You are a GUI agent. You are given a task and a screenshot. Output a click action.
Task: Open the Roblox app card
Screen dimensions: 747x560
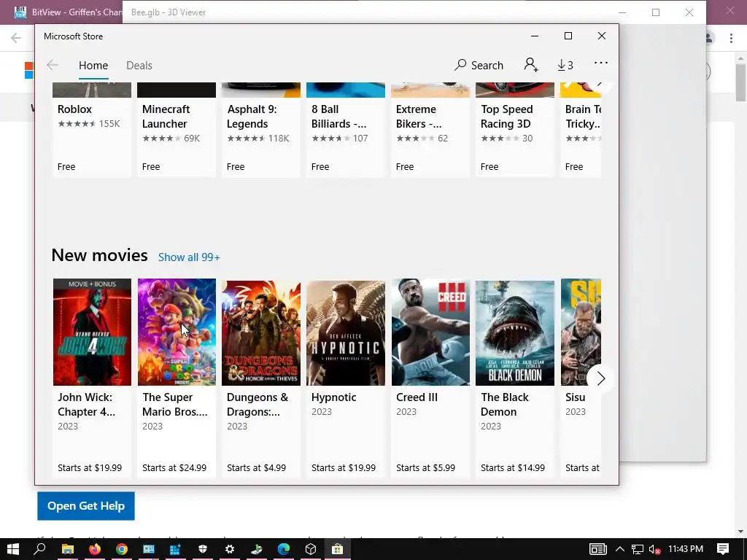tap(92, 130)
